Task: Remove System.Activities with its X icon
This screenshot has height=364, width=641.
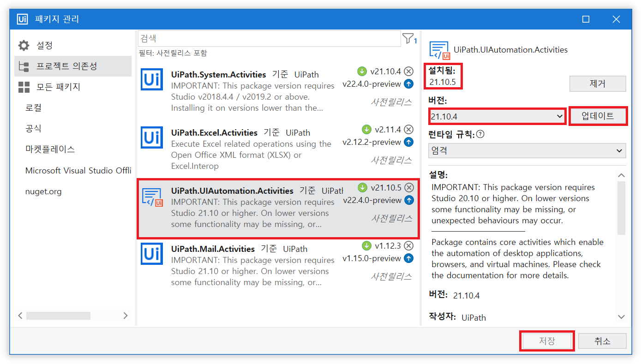Action: pos(409,72)
